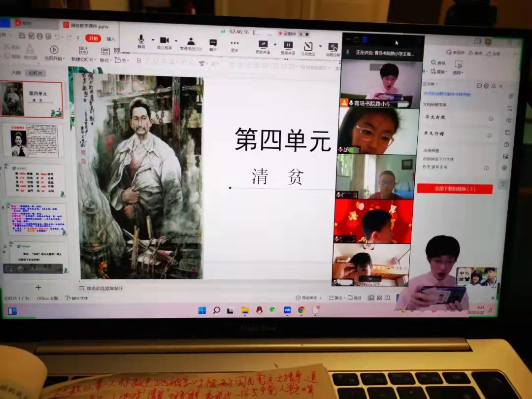Add a slide with the plus button
The height and width of the screenshot is (399, 532).
38,288
